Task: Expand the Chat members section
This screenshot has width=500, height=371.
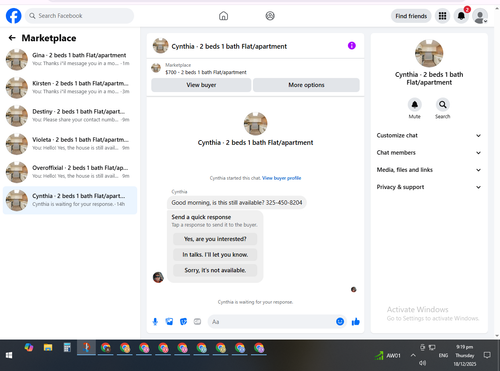Action: click(429, 153)
